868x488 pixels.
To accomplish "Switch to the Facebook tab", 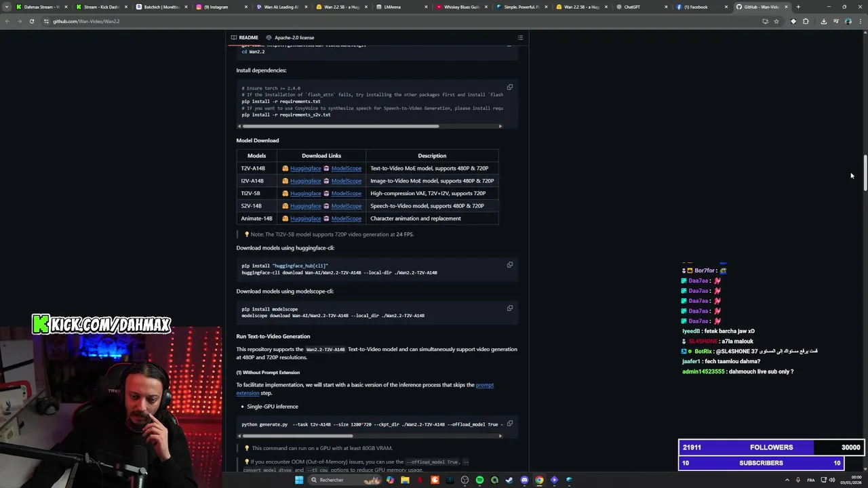I will (701, 7).
